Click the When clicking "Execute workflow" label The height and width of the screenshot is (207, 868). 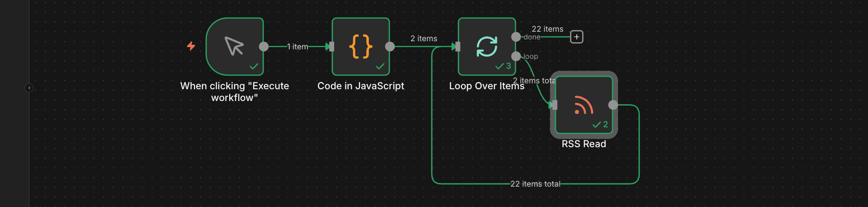235,92
